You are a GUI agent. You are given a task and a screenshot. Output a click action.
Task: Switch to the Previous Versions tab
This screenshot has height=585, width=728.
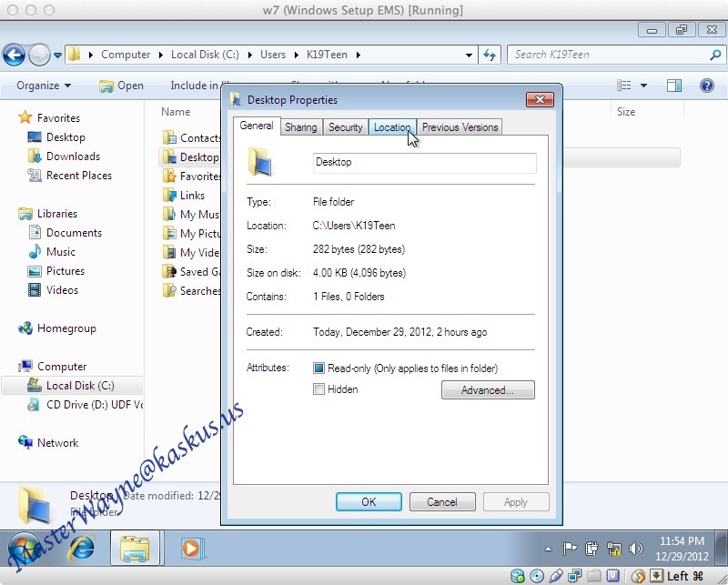pyautogui.click(x=460, y=127)
